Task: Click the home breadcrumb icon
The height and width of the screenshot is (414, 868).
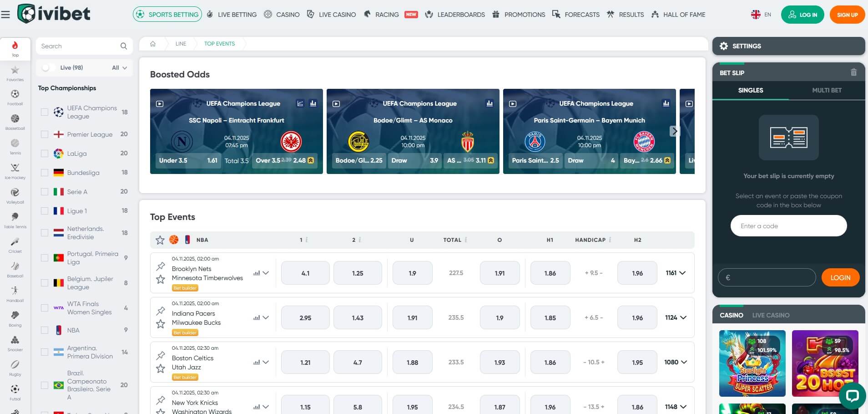Action: [x=153, y=44]
